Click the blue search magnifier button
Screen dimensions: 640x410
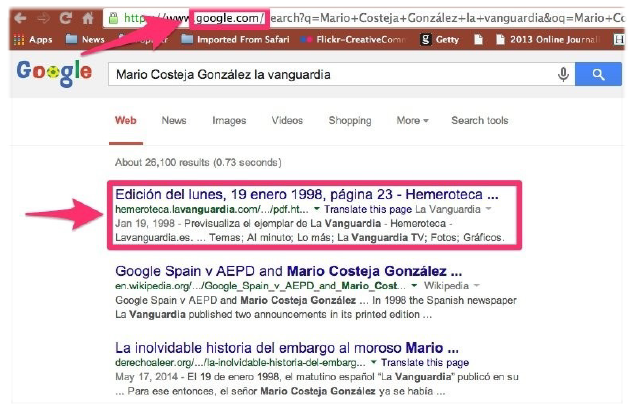[x=598, y=74]
